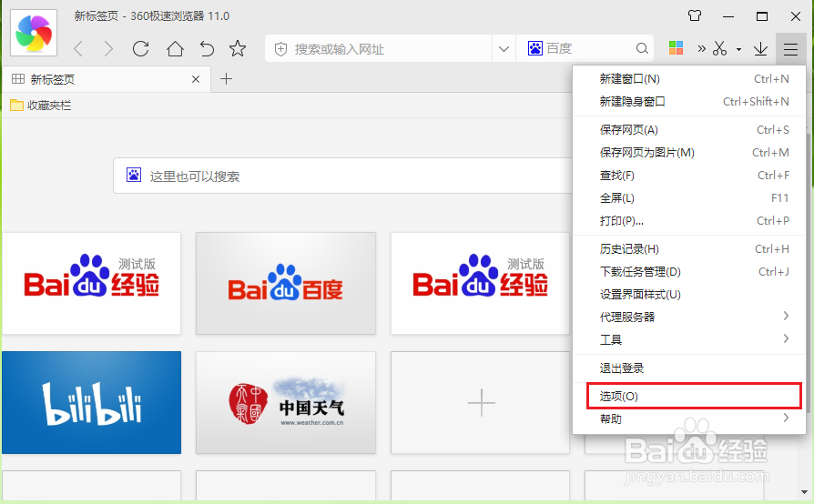Reload the page with refresh icon

tap(141, 49)
